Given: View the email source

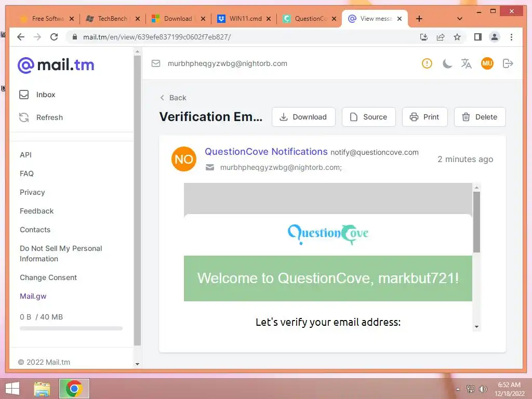Looking at the screenshot, I should pos(369,117).
